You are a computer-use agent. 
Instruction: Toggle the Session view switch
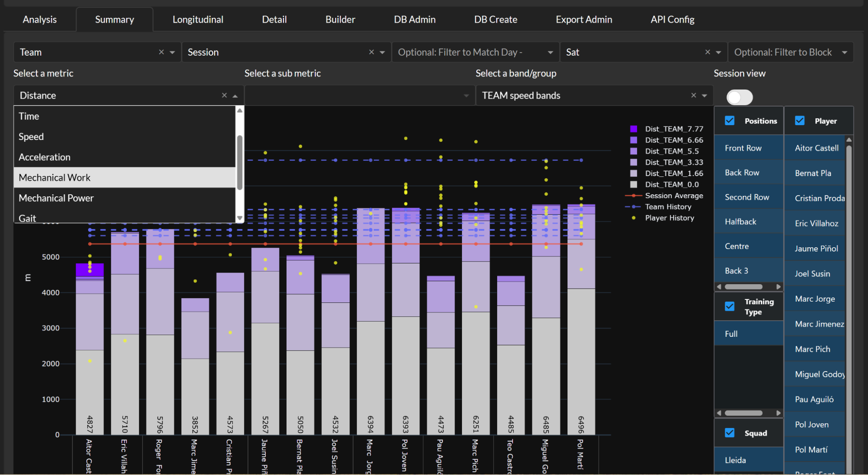pyautogui.click(x=739, y=97)
